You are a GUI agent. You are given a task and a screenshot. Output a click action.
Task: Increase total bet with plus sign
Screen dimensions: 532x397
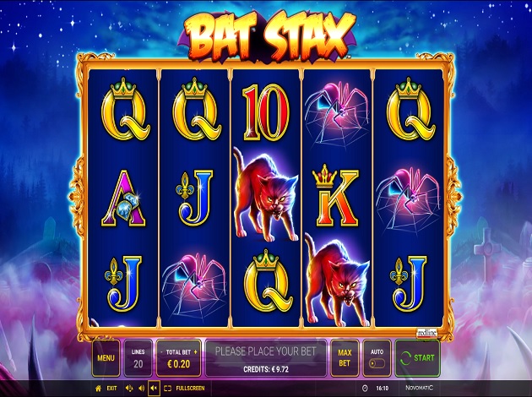click(x=195, y=352)
